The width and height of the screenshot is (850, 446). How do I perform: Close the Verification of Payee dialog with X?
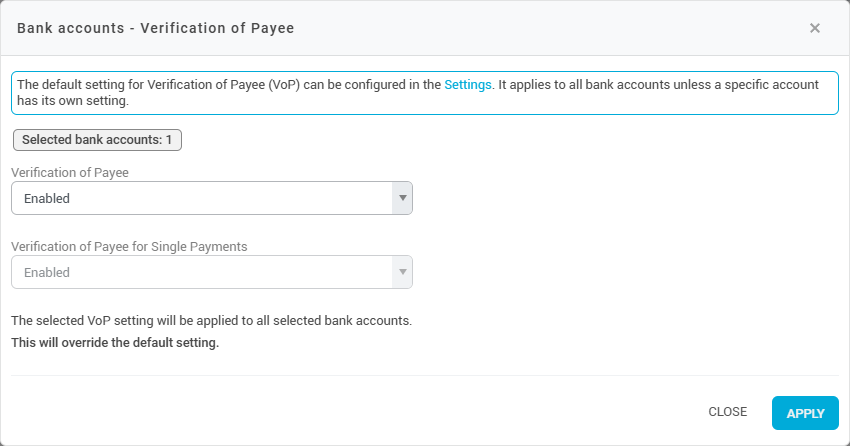click(x=815, y=28)
